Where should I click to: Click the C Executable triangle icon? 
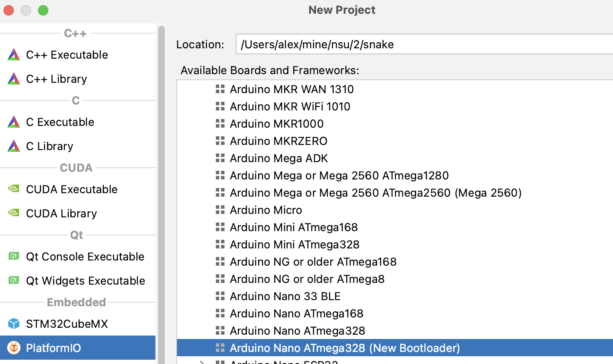pos(14,122)
